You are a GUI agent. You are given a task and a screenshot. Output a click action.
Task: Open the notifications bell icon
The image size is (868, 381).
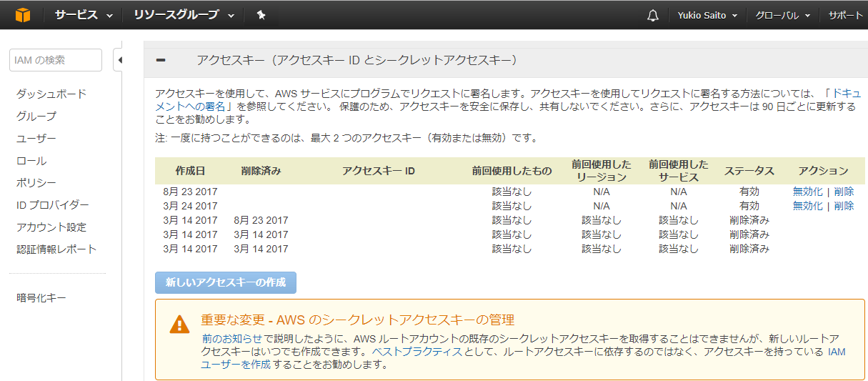click(x=652, y=16)
